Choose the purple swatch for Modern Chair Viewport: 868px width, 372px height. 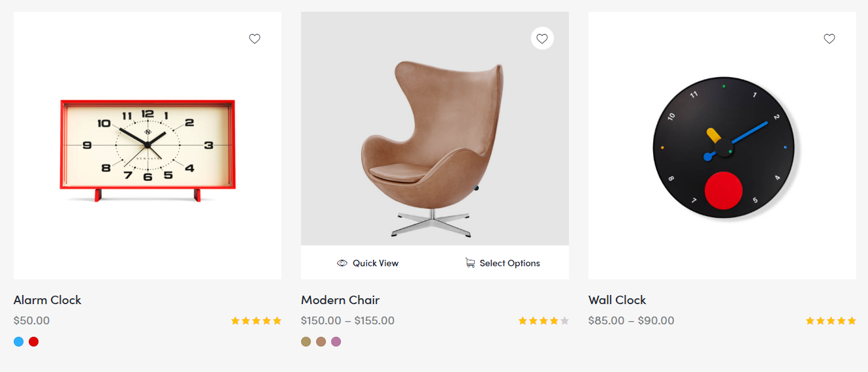coord(336,341)
